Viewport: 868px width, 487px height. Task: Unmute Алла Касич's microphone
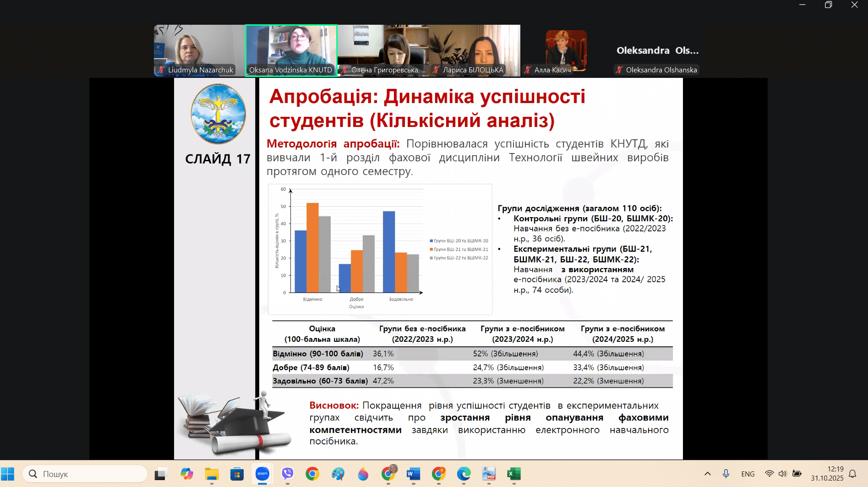528,70
